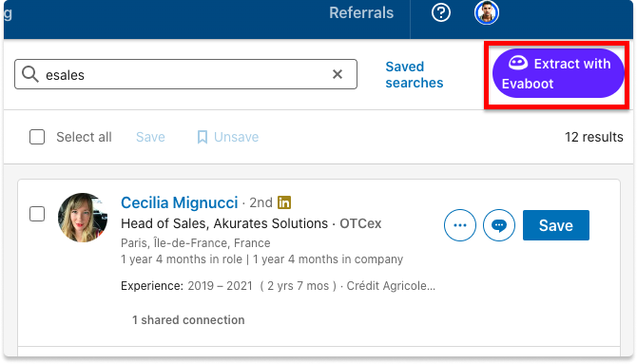Open the Referrals tab

361,12
